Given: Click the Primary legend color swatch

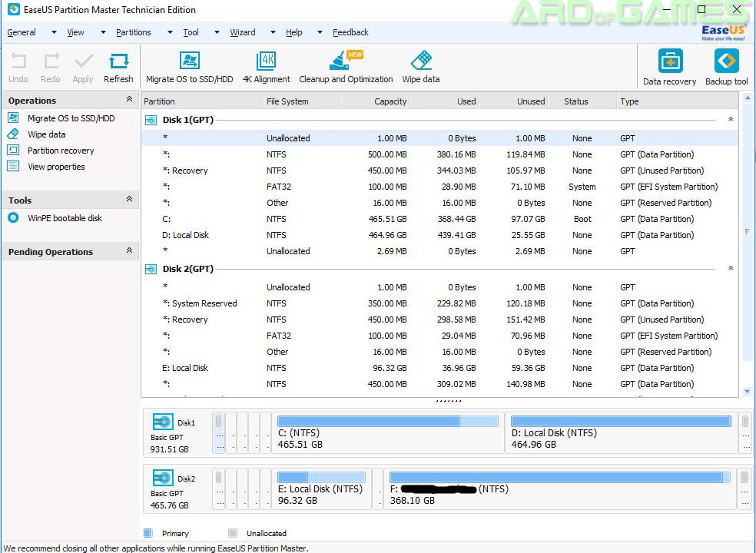Looking at the screenshot, I should tap(148, 533).
